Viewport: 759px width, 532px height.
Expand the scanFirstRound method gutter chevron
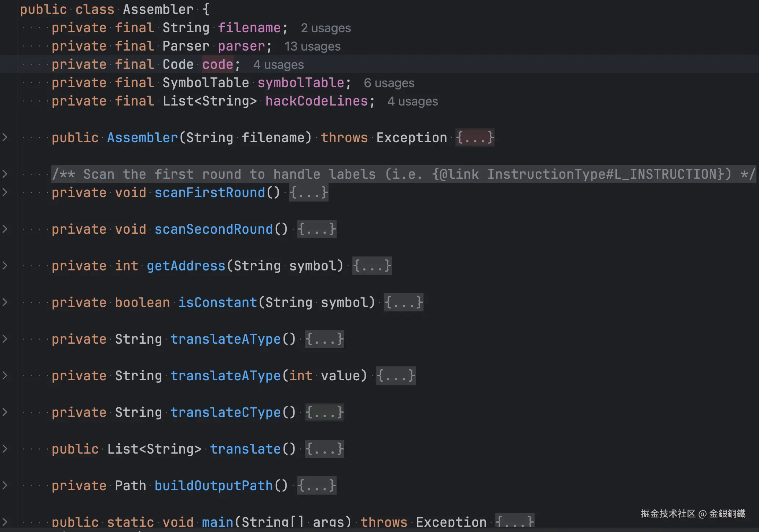tap(5, 192)
